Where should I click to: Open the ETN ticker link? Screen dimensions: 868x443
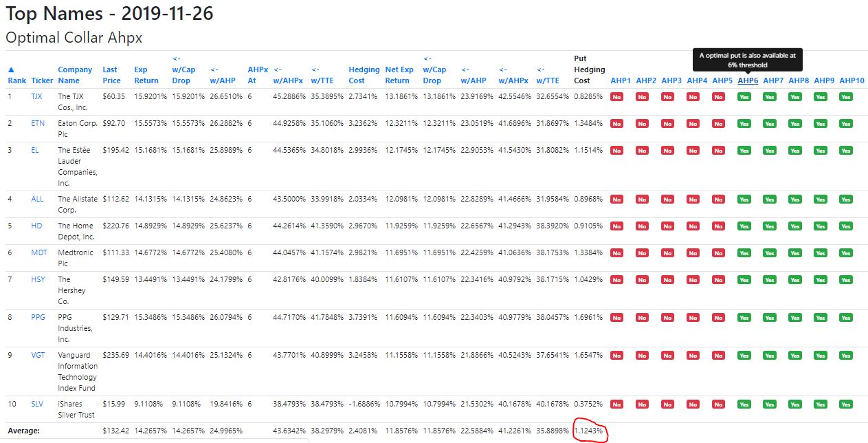coord(38,123)
